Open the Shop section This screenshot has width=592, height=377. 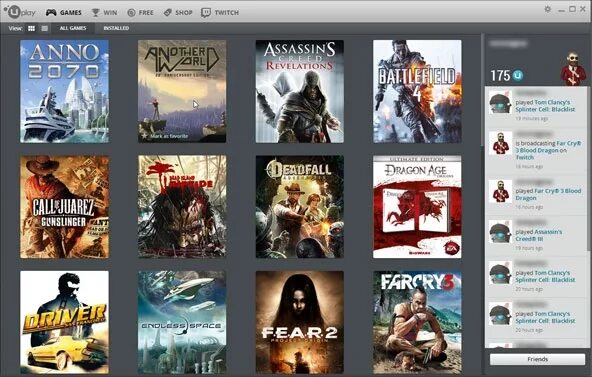pos(178,12)
